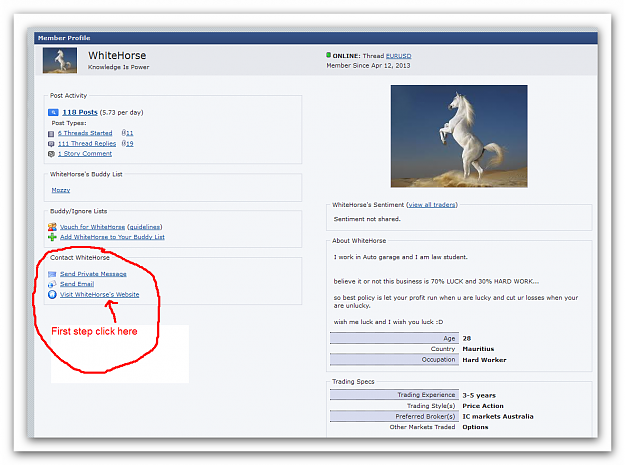Click the Threads Started list icon

[51, 133]
